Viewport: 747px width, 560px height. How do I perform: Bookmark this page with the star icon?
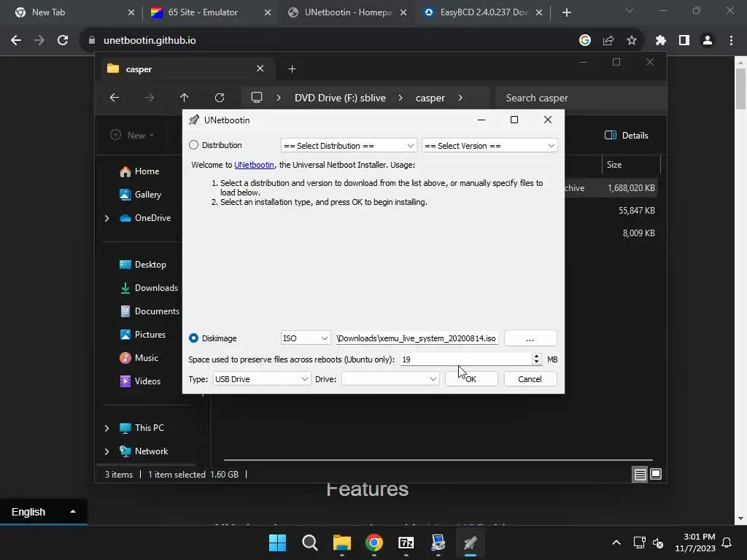coord(632,41)
